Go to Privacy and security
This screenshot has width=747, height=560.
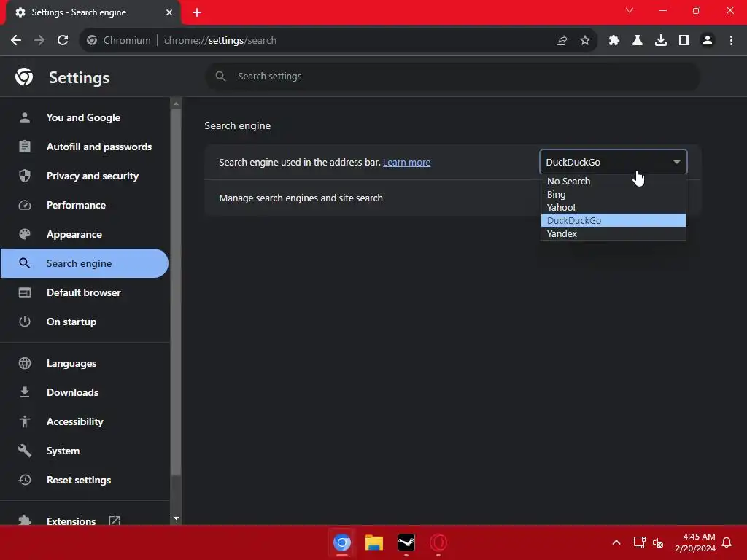pos(85,176)
